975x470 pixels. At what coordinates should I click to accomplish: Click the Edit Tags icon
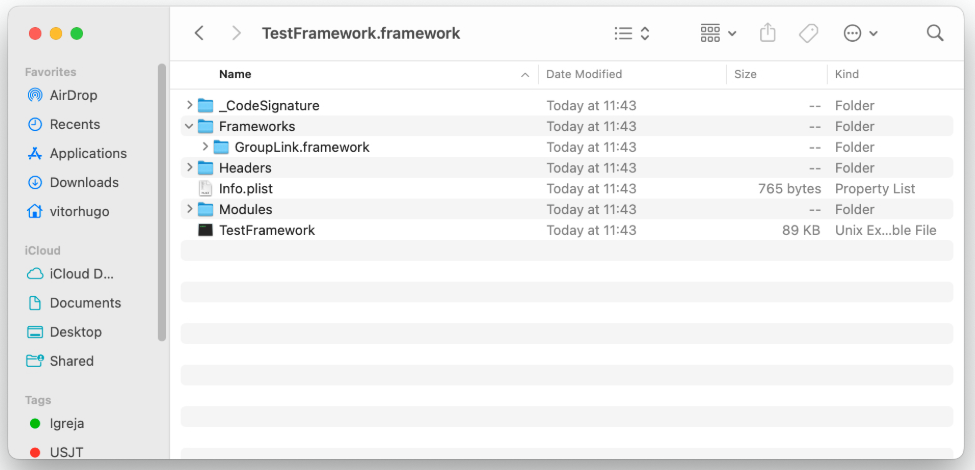click(x=808, y=33)
